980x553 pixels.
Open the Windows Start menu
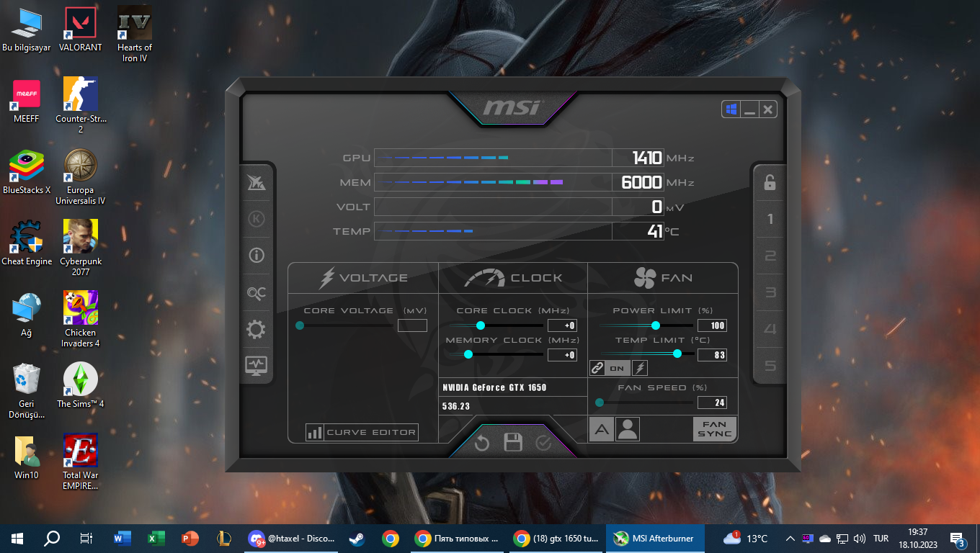click(17, 538)
